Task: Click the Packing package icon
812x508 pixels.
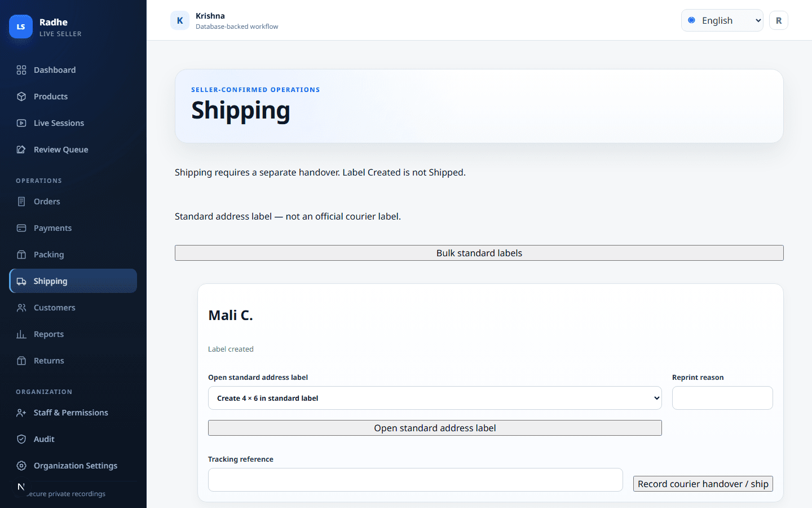Action: click(x=21, y=255)
